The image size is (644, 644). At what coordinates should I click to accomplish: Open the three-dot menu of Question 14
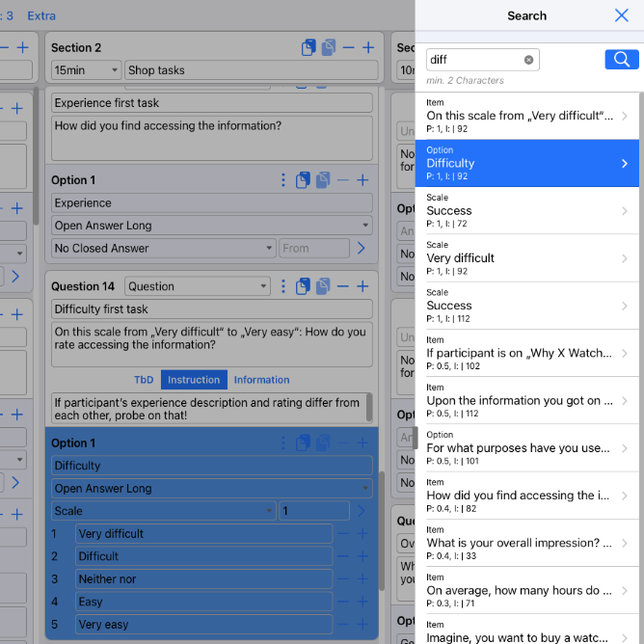283,286
